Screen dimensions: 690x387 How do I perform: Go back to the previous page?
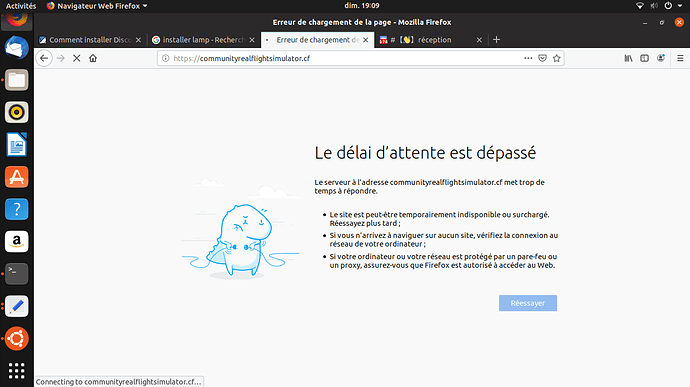[x=44, y=58]
